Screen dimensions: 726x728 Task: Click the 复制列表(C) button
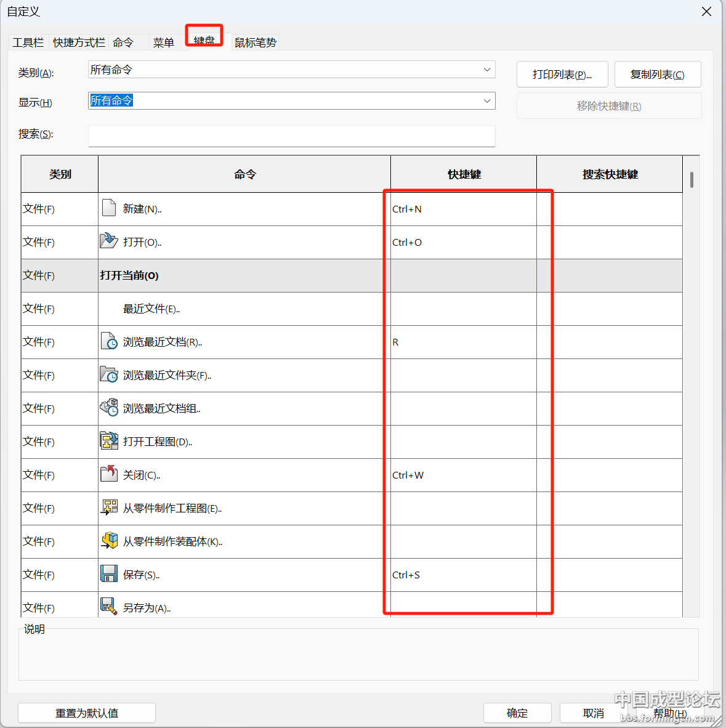pyautogui.click(x=657, y=75)
